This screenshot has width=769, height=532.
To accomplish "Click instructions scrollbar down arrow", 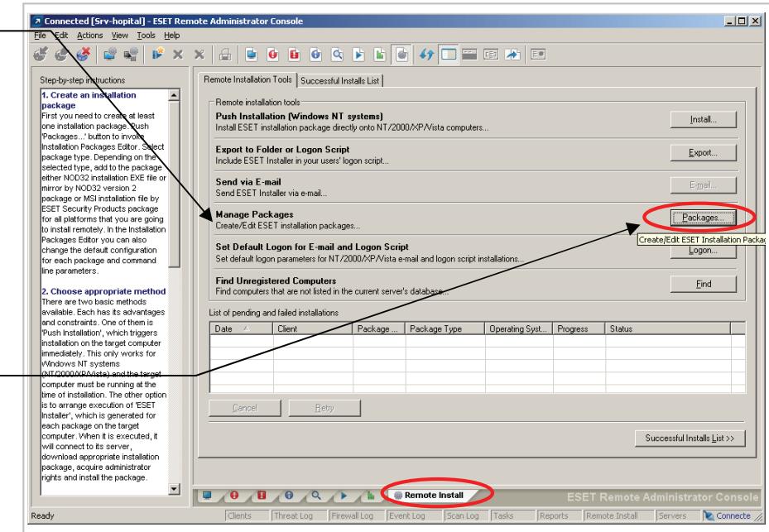I will pyautogui.click(x=174, y=489).
